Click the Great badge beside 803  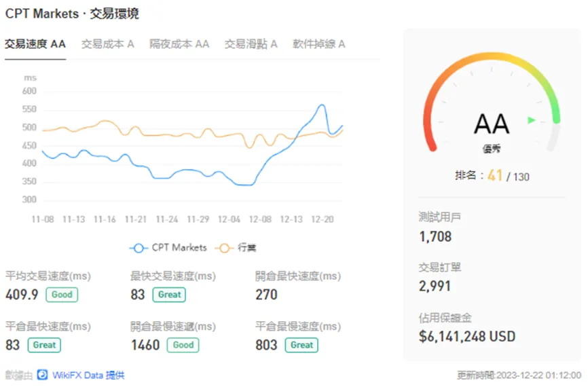[301, 345]
